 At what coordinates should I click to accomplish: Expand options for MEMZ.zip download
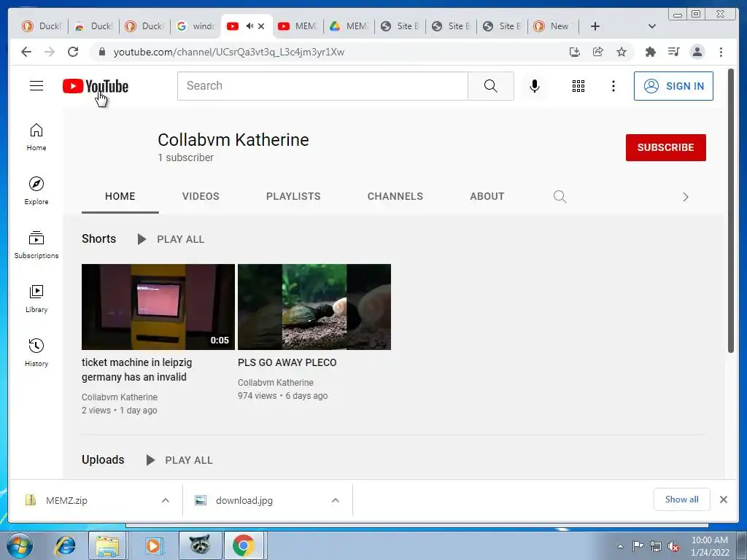[166, 500]
